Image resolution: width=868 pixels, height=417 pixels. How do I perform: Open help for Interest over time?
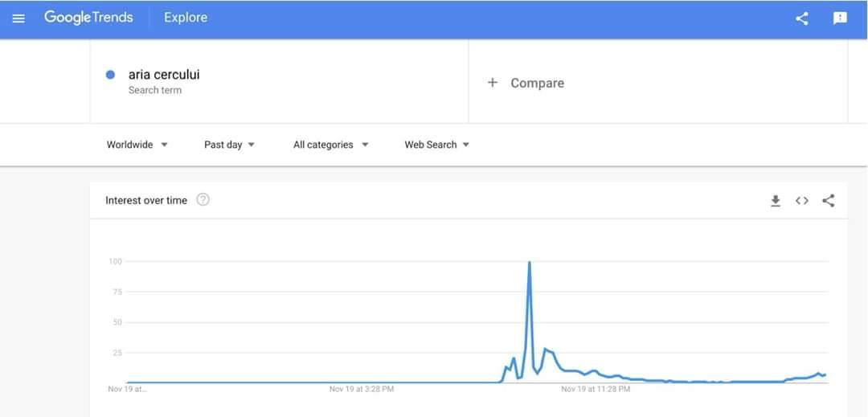[203, 200]
